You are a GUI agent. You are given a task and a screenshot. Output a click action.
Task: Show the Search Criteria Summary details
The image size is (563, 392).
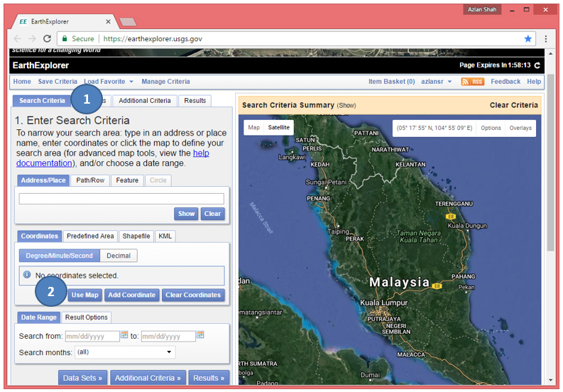(x=346, y=105)
